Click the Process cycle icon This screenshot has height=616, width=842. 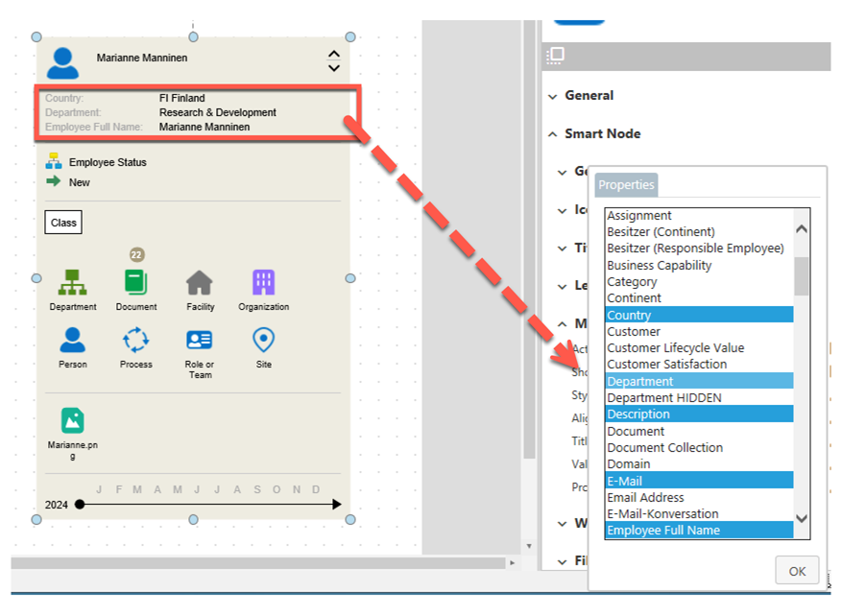pos(136,341)
